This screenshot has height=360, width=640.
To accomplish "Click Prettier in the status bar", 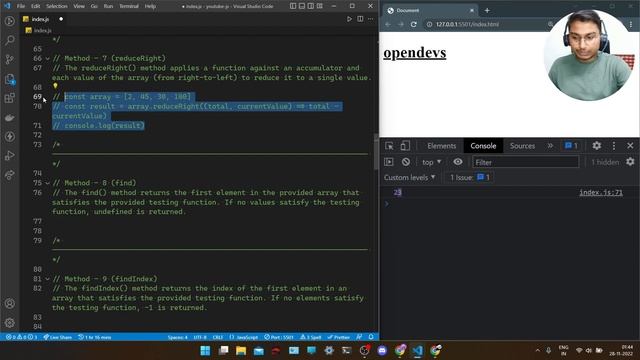I will 339,337.
